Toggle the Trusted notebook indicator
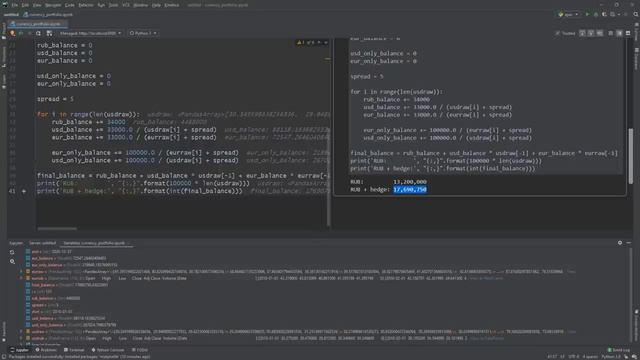 click(x=565, y=33)
